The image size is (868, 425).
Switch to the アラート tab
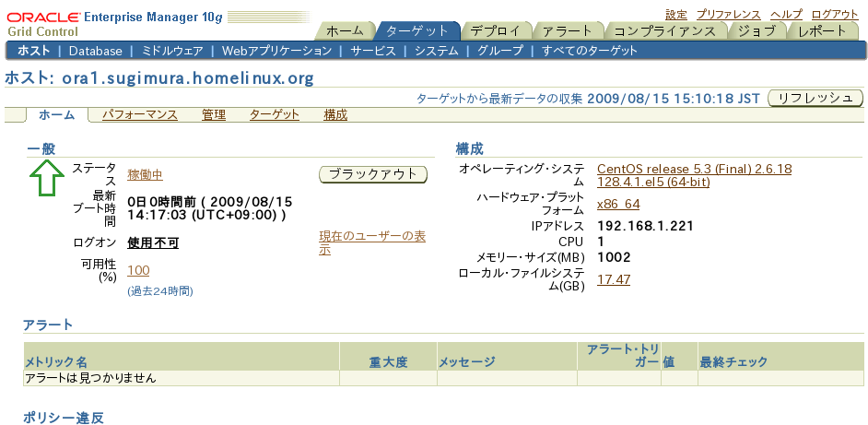point(568,31)
